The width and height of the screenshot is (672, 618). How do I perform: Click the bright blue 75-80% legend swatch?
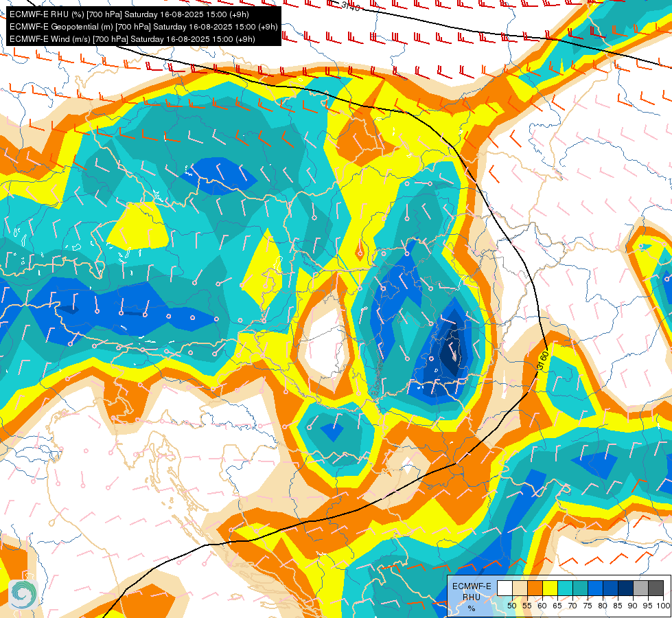(x=595, y=588)
